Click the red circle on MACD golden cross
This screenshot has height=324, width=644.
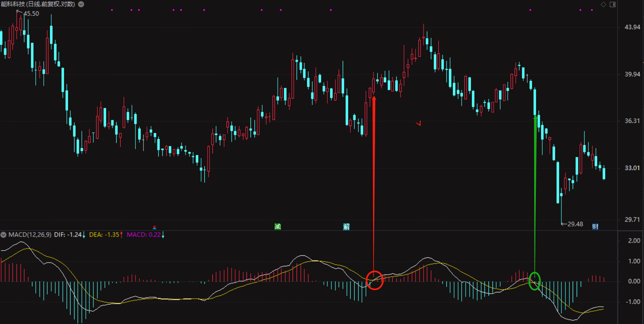tap(375, 280)
